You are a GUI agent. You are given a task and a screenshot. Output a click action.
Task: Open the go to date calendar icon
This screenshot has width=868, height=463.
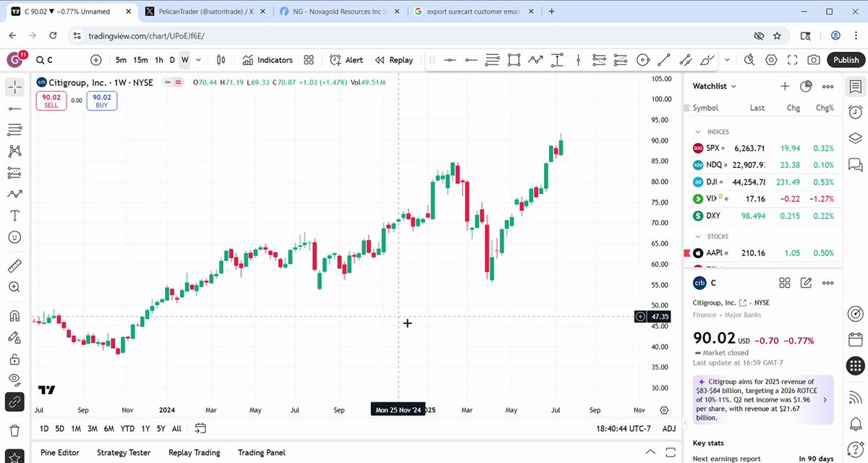(200, 429)
